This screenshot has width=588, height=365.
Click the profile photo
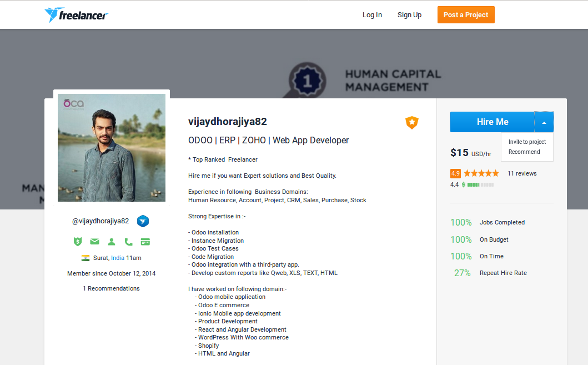click(x=112, y=147)
